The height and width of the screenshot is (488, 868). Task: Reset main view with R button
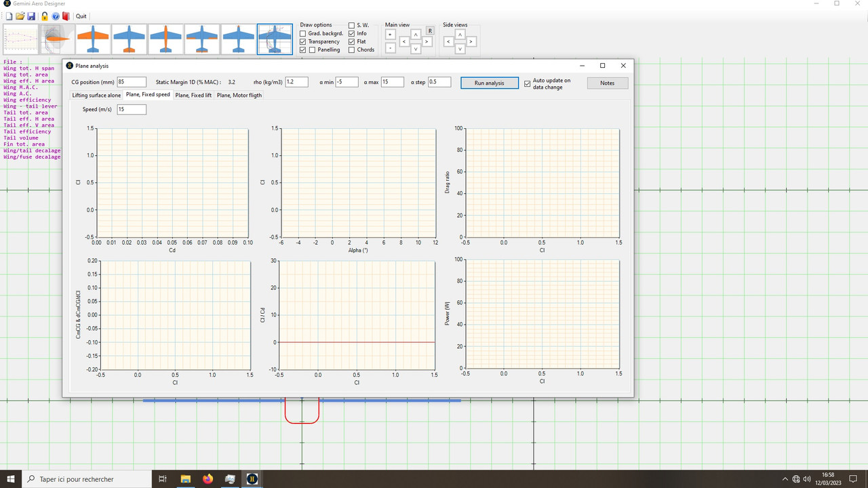(430, 31)
